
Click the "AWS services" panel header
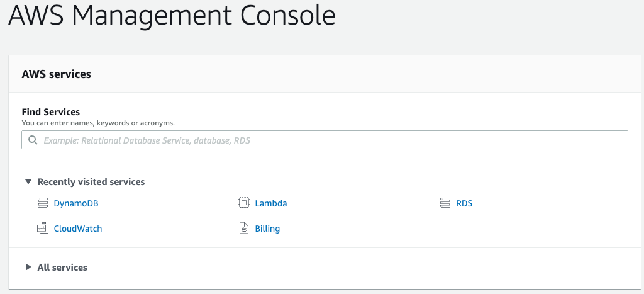57,74
